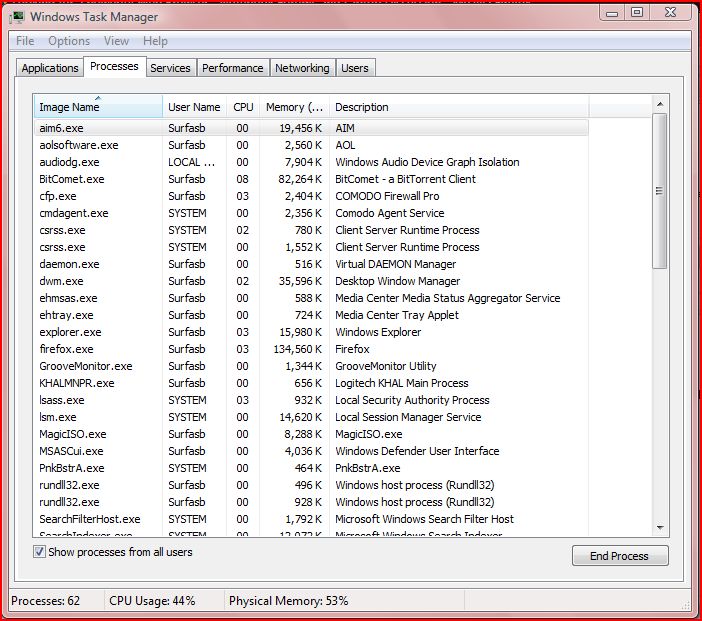Sort by Description column header
Viewport: 702px width, 621px height.
[459, 107]
